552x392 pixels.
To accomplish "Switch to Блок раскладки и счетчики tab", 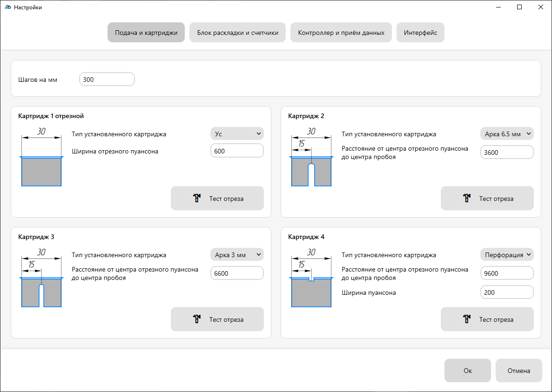I will click(237, 33).
